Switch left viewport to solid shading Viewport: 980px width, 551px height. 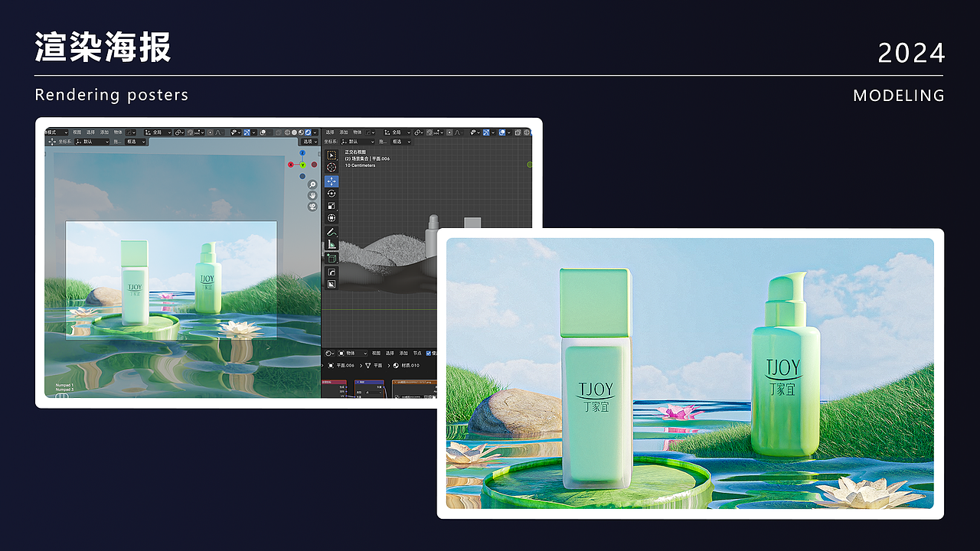tap(294, 132)
